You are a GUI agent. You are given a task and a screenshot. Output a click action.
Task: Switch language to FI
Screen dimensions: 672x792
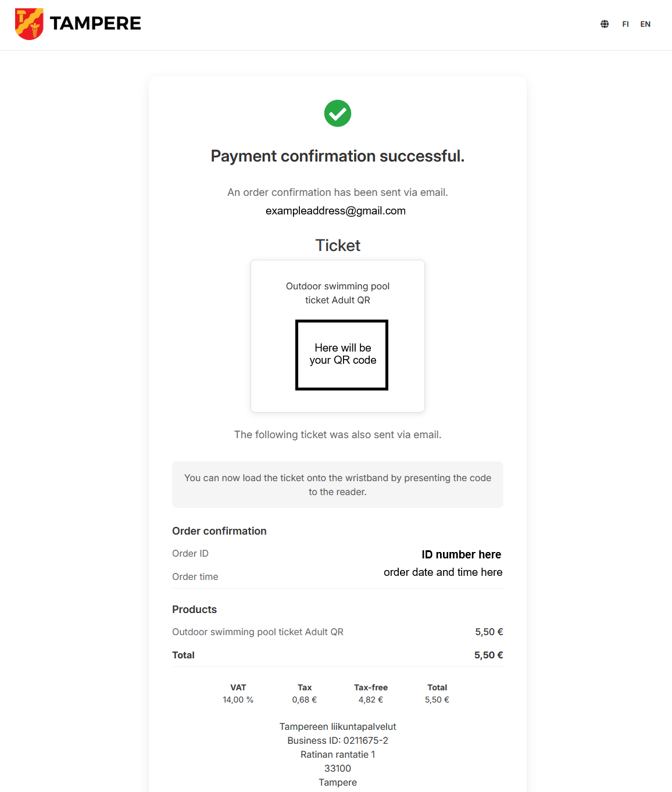[x=625, y=24]
